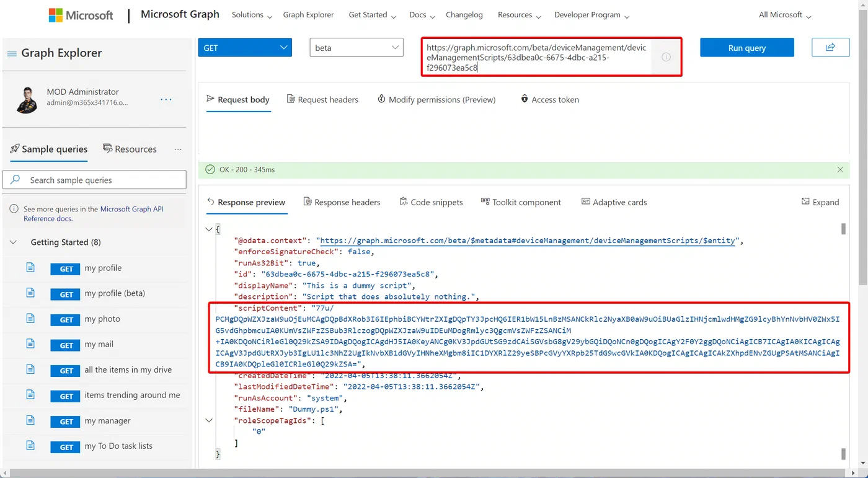Open the more options ellipsis beside Resources tab
Screen dimensions: 868x478
178,149
